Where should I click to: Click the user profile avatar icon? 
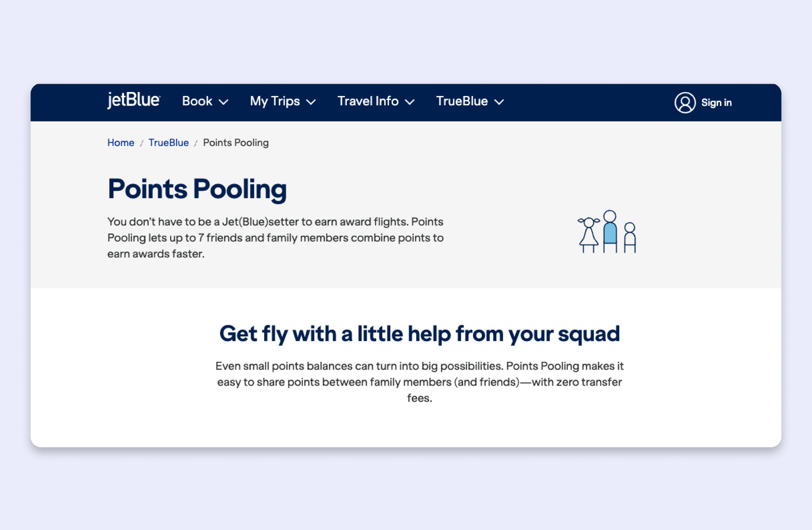pos(685,102)
